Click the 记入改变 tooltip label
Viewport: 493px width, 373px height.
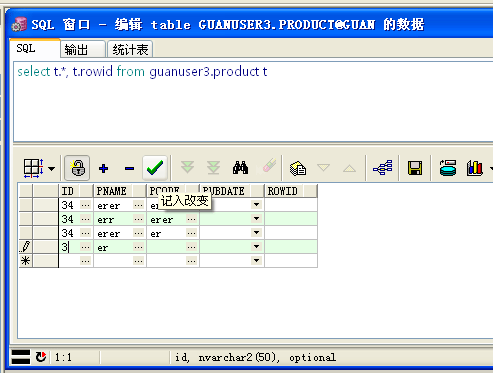point(185,201)
